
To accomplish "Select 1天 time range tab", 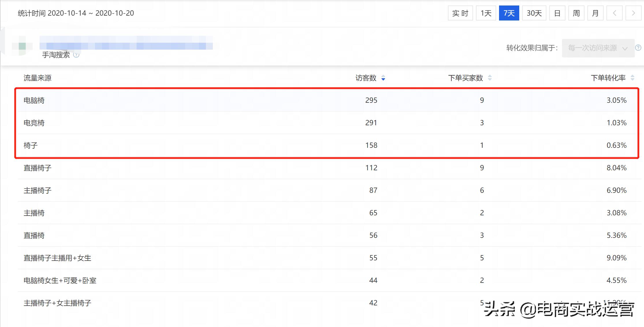I will point(486,13).
